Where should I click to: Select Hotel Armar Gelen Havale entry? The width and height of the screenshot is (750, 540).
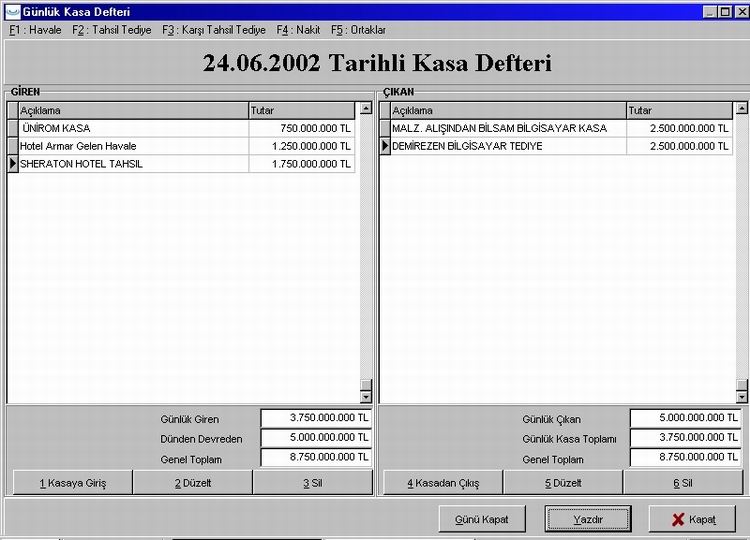130,146
